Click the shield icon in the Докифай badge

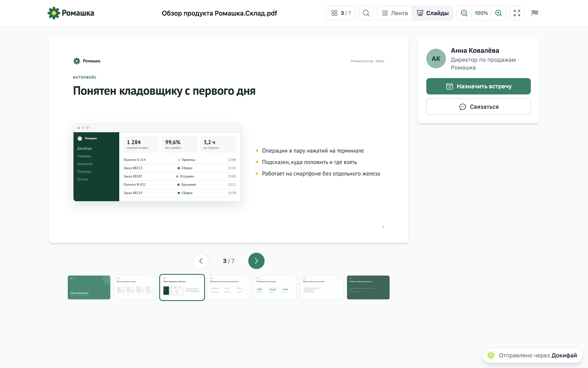click(x=491, y=355)
